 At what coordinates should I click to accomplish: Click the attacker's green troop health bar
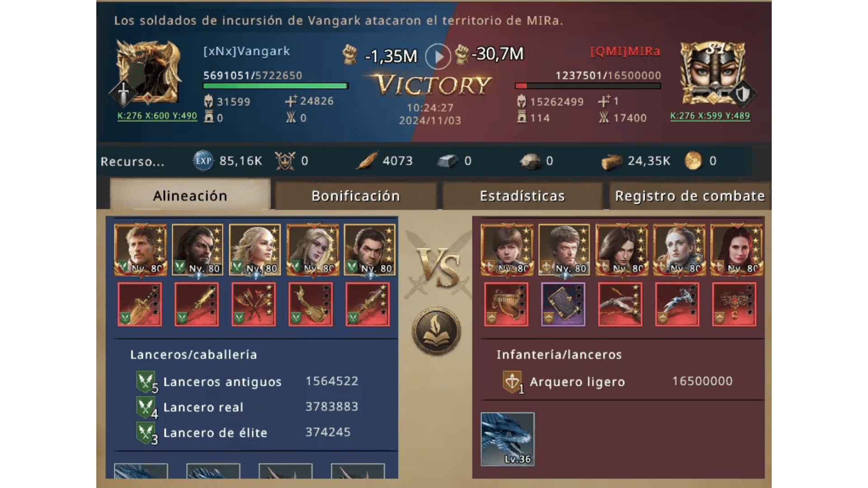(x=276, y=86)
